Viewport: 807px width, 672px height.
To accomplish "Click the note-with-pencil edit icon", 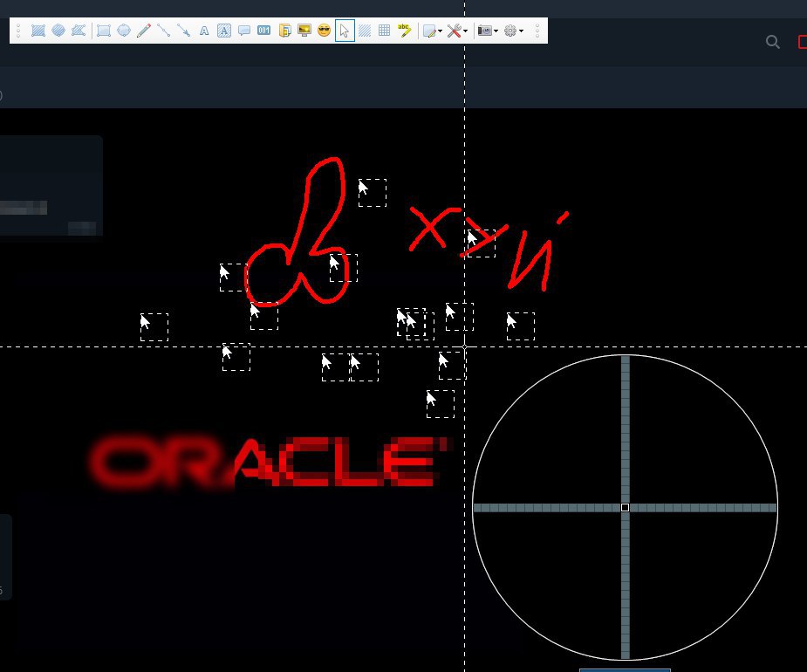I will 429,31.
